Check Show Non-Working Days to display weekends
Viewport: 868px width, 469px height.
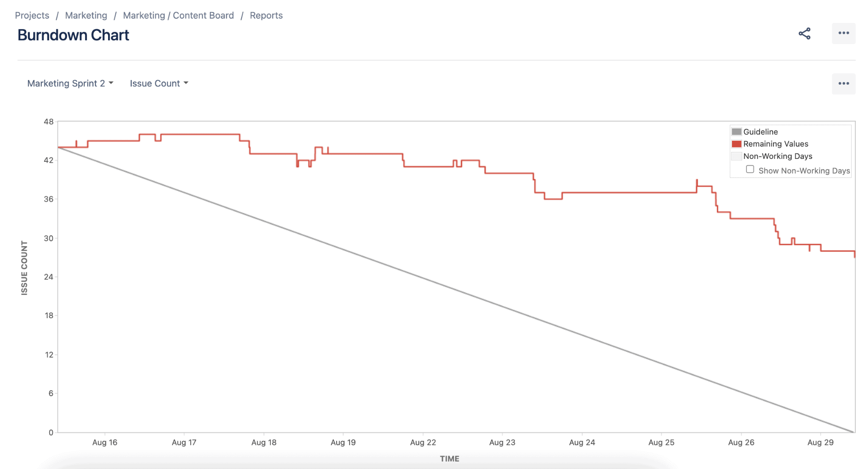750,169
